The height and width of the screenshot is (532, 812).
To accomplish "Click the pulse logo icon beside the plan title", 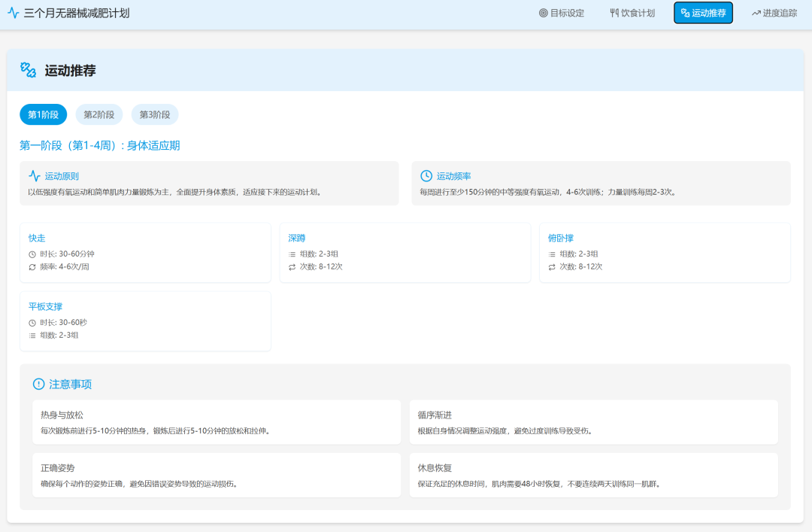I will [x=14, y=13].
